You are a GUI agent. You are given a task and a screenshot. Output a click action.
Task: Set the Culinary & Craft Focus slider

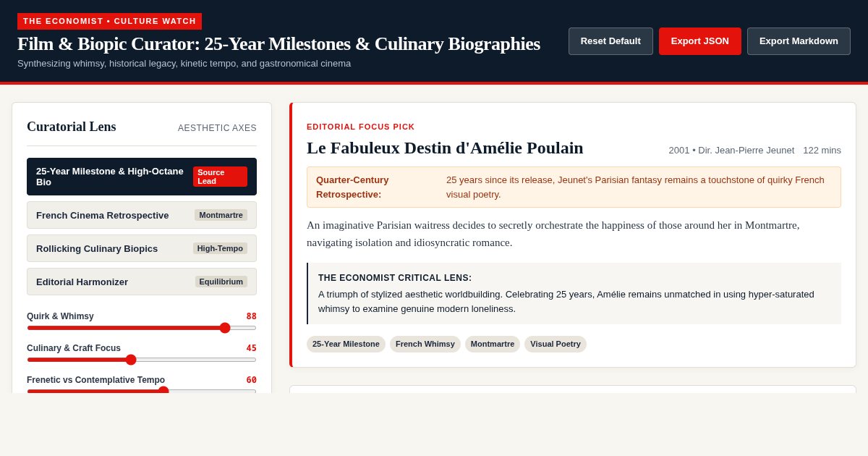pyautogui.click(x=142, y=360)
